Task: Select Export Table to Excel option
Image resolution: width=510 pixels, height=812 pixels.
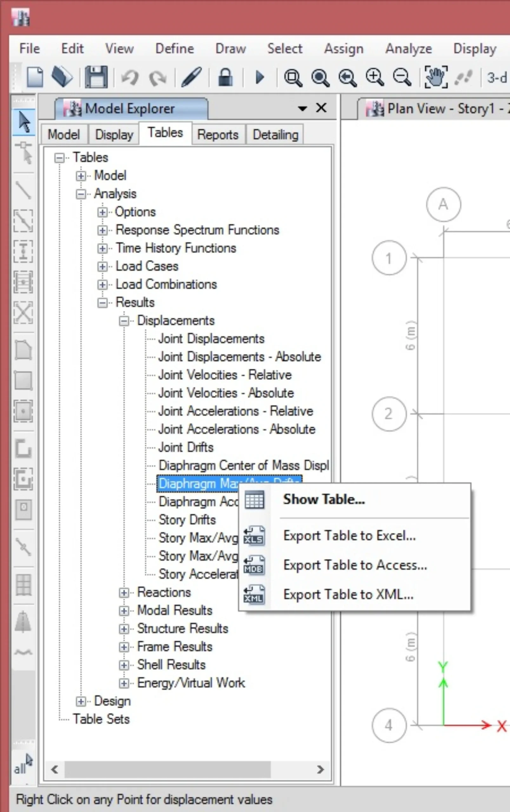Action: pos(349,536)
